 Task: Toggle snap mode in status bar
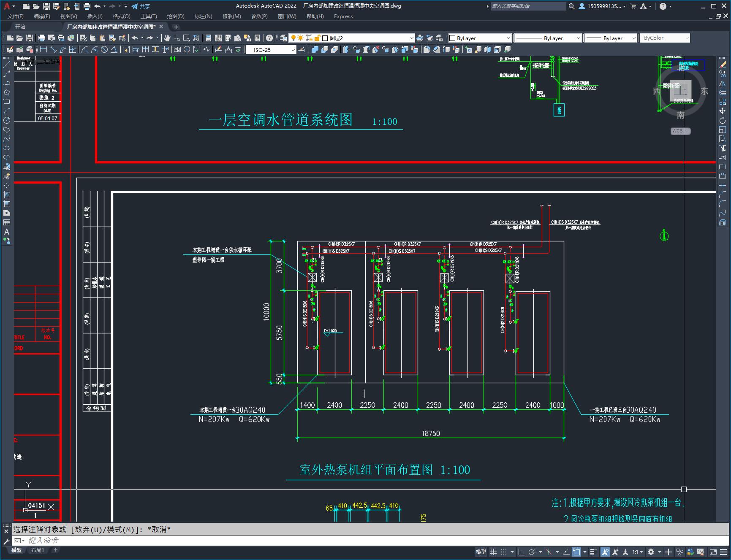504,552
